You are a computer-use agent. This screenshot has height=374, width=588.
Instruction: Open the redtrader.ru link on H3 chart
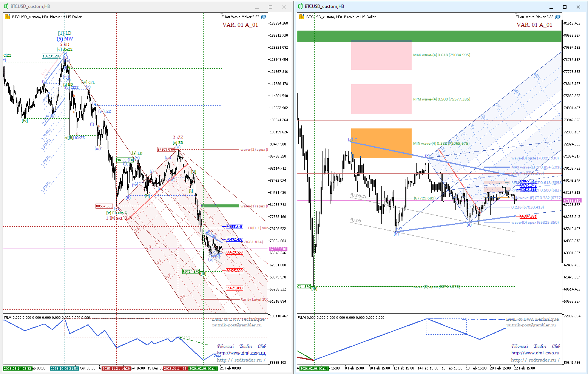[x=535, y=360]
